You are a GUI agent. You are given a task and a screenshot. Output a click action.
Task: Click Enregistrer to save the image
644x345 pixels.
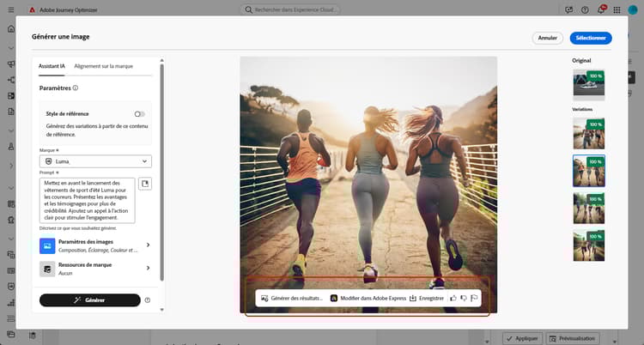tap(427, 298)
